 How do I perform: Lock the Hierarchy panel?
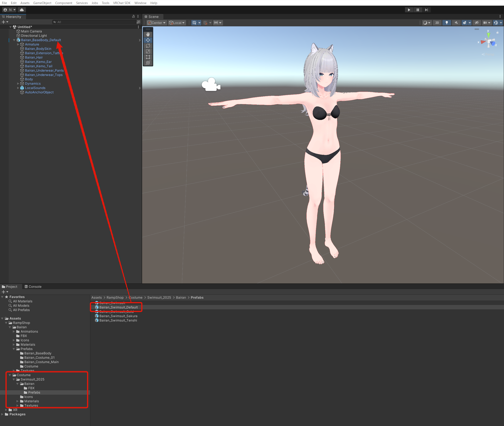pyautogui.click(x=133, y=16)
